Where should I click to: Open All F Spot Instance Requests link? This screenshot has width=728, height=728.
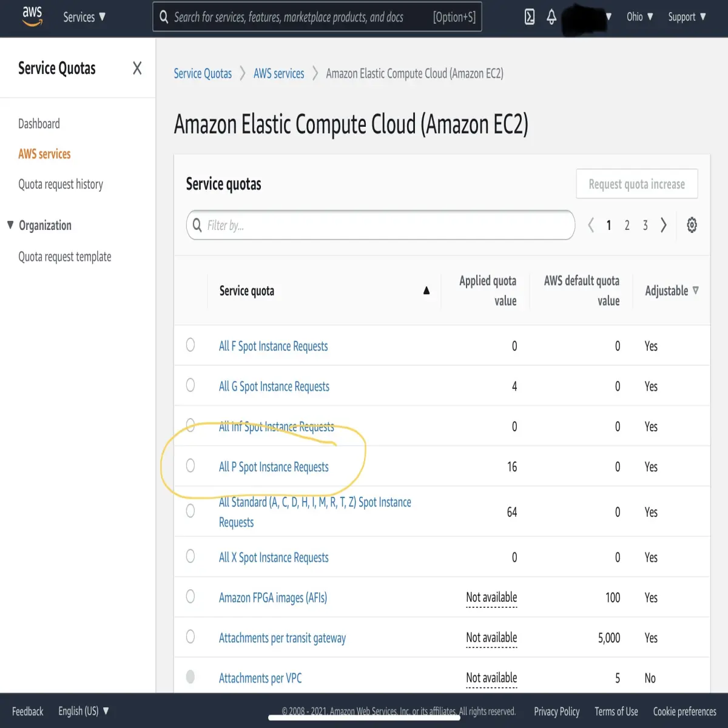(273, 346)
